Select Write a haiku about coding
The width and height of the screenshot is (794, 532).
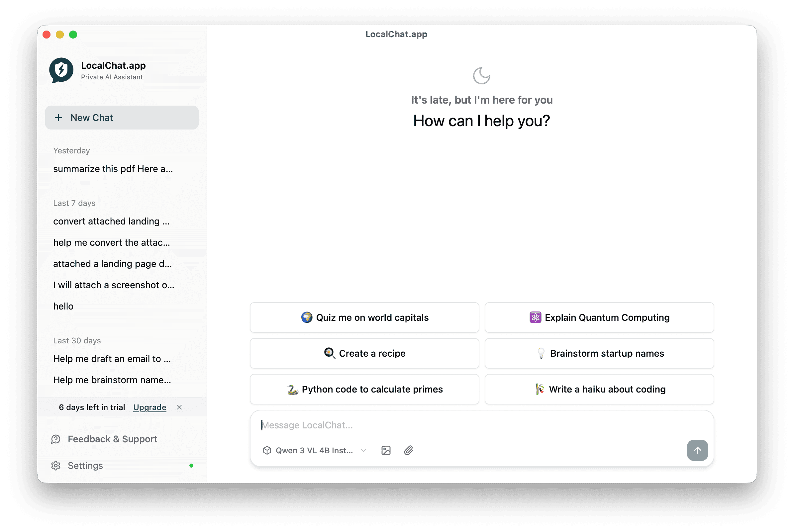(x=599, y=389)
